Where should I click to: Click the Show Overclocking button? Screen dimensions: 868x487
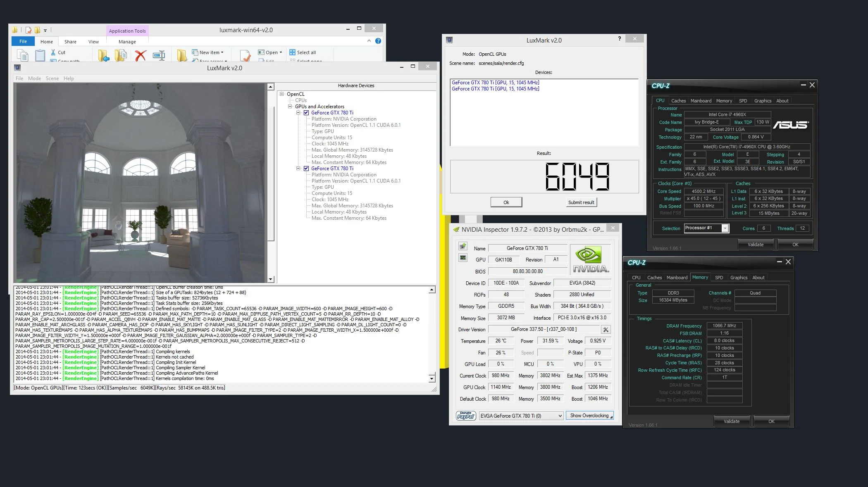(589, 416)
